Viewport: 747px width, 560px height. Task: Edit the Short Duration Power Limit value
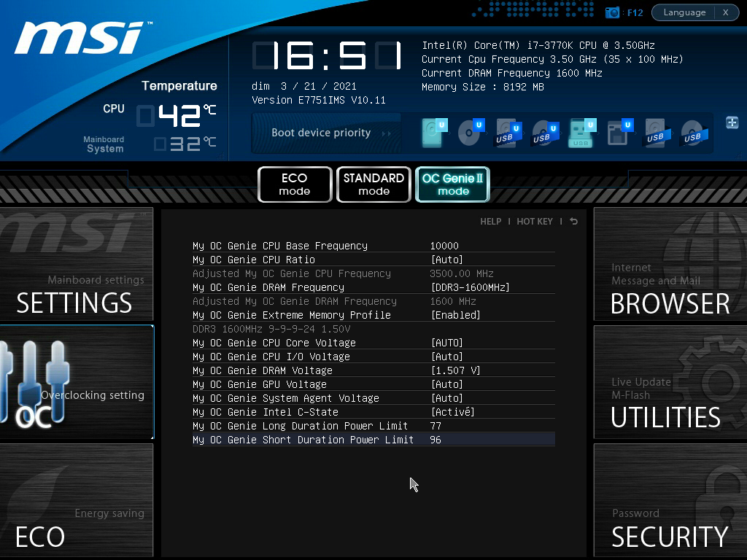click(x=436, y=440)
